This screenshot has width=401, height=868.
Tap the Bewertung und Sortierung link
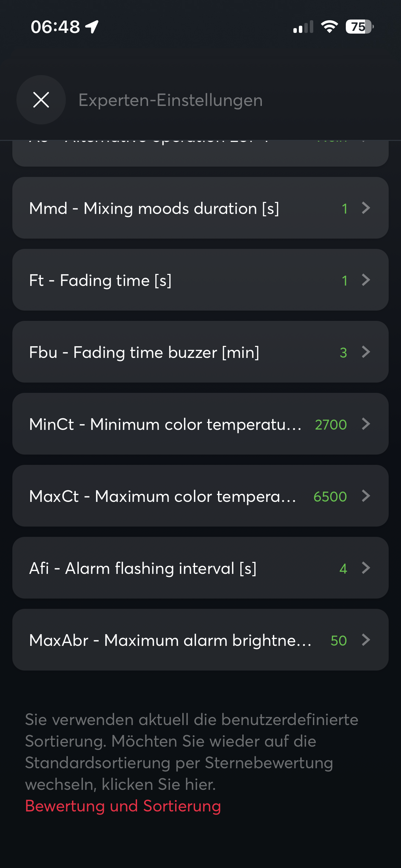point(123,806)
